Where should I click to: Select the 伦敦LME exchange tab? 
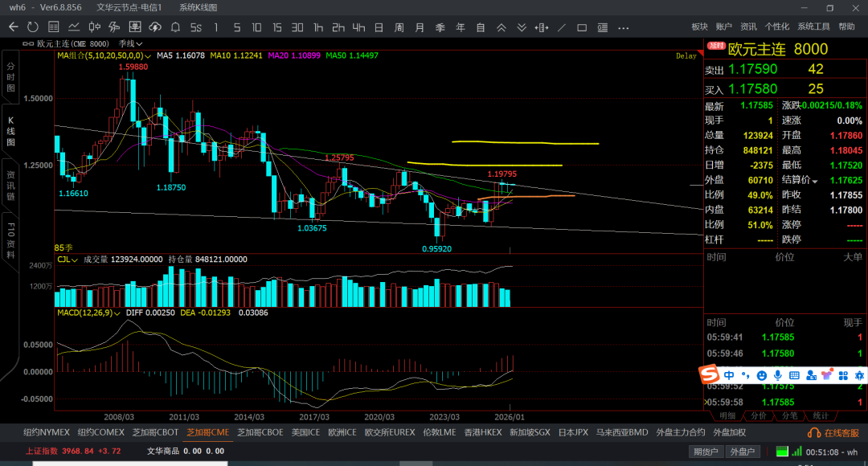coord(440,432)
